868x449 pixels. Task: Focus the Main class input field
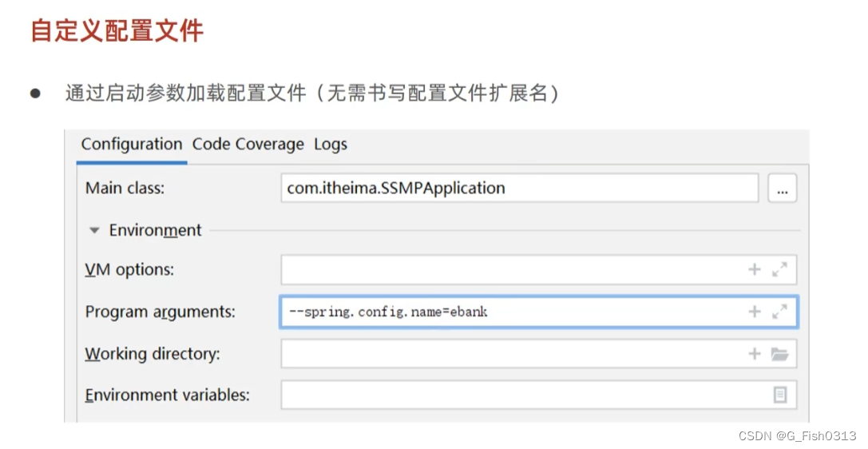click(x=519, y=189)
